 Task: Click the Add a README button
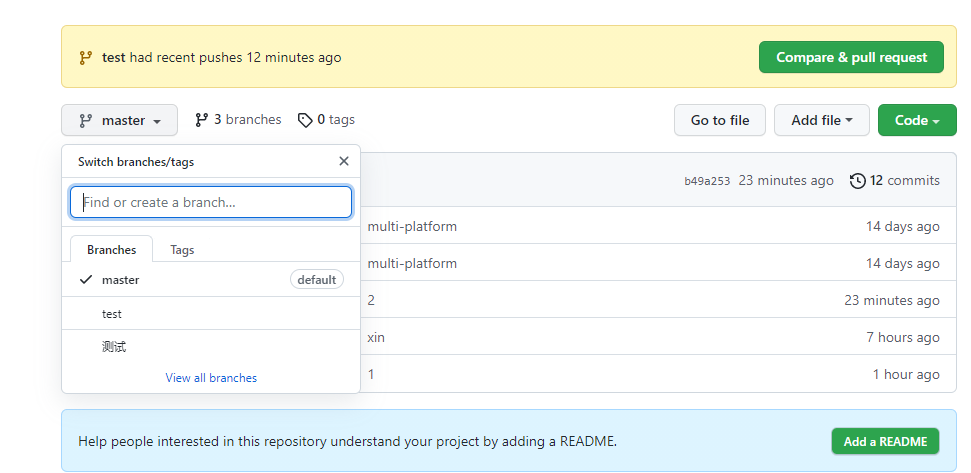[x=886, y=441]
